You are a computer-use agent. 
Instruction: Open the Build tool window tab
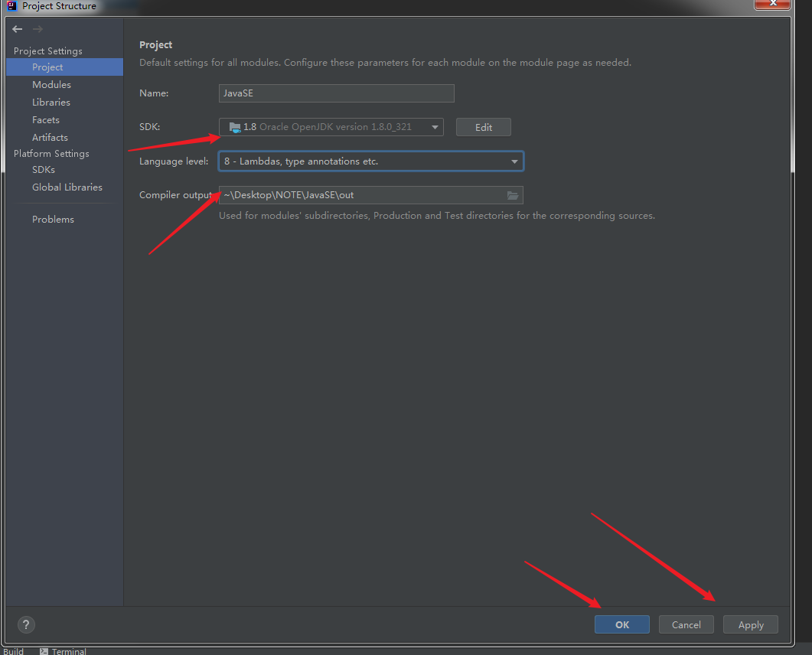13,651
